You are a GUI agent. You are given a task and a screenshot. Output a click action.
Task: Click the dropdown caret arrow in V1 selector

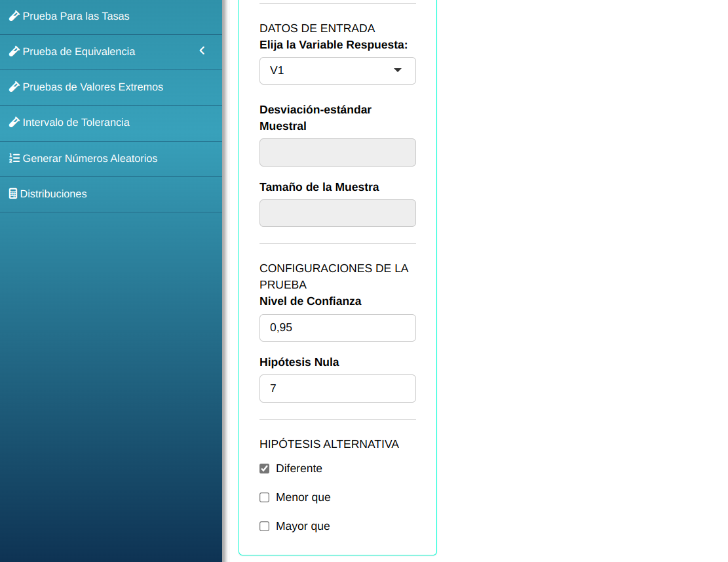(397, 70)
